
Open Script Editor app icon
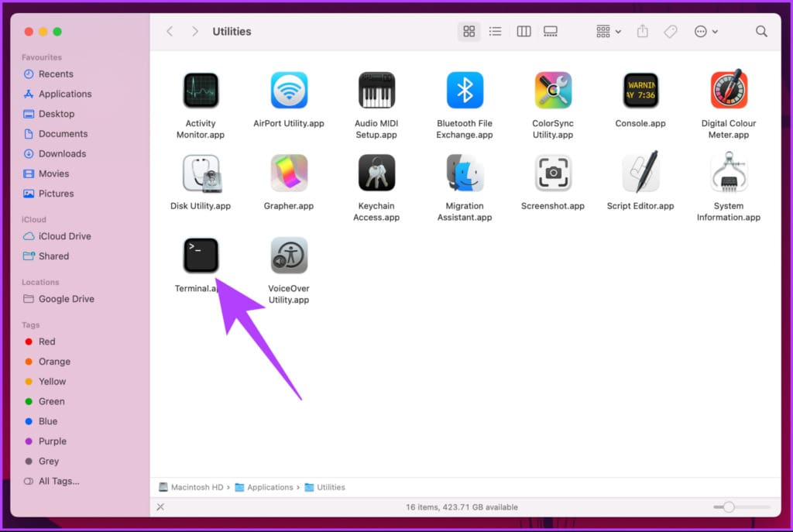(x=640, y=172)
